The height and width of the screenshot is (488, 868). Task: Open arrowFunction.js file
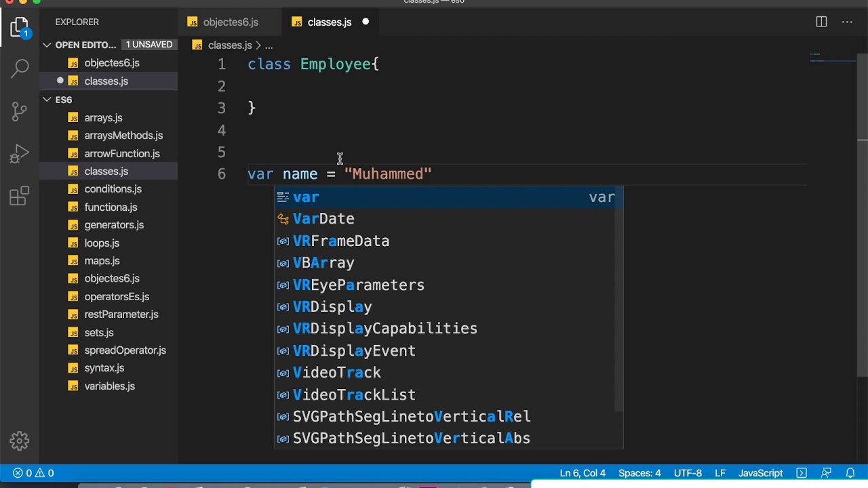coord(108,153)
